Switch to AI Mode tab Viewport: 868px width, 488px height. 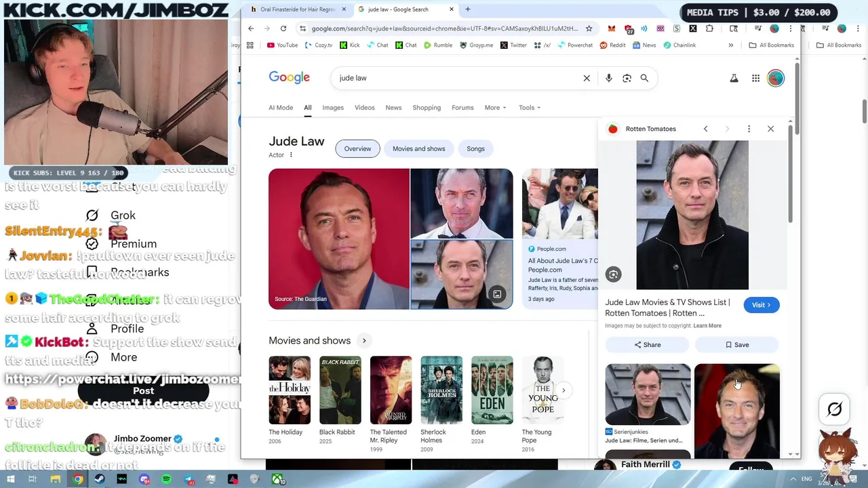pos(281,108)
